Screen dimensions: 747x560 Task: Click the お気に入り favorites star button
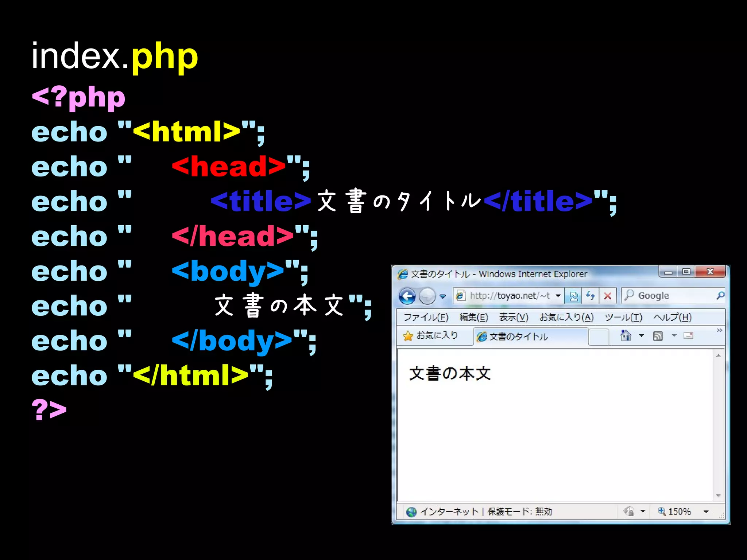coord(430,335)
